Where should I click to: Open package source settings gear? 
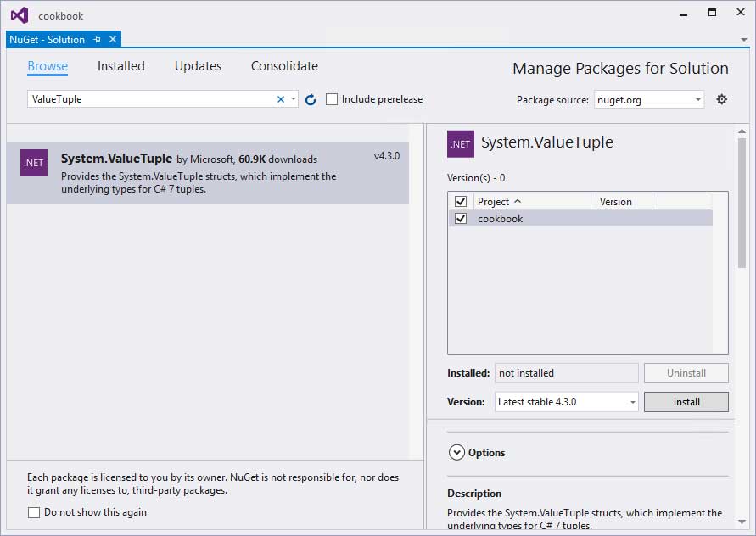pyautogui.click(x=721, y=99)
